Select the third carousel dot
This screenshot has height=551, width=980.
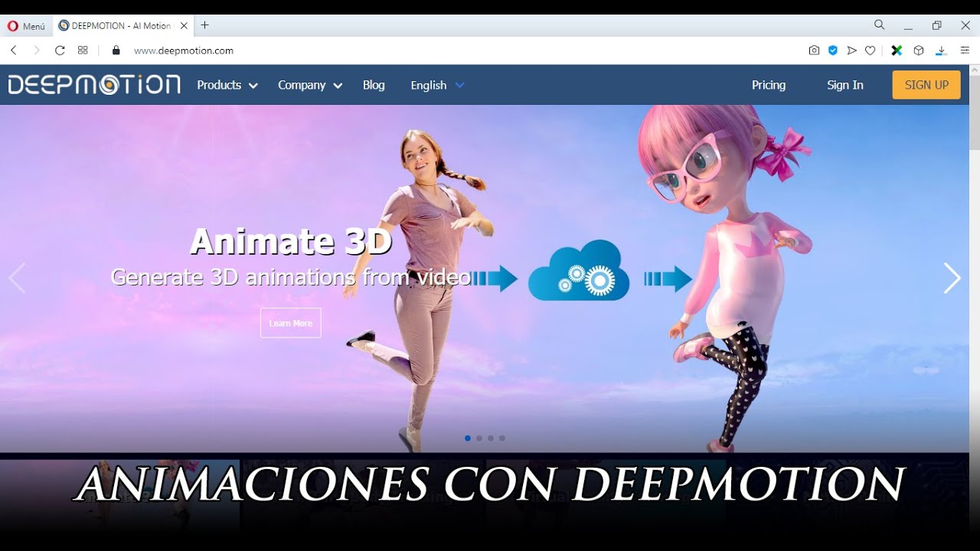(491, 439)
